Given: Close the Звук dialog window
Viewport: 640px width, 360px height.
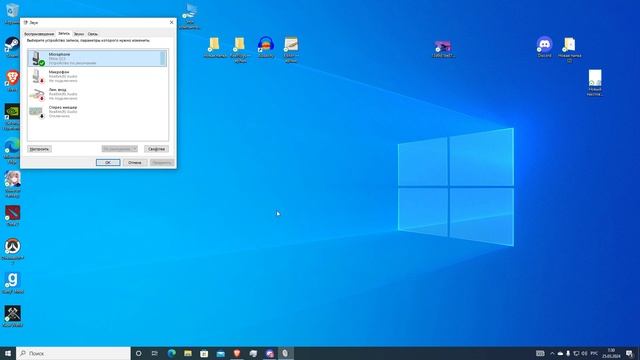Looking at the screenshot, I should click(171, 22).
